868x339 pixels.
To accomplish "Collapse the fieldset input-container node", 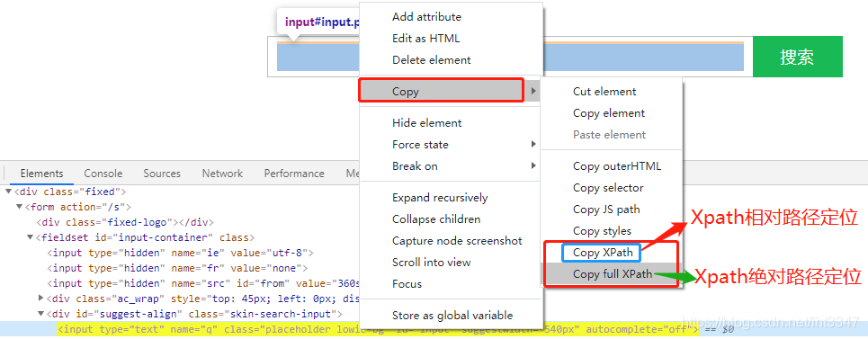I will tap(30, 237).
